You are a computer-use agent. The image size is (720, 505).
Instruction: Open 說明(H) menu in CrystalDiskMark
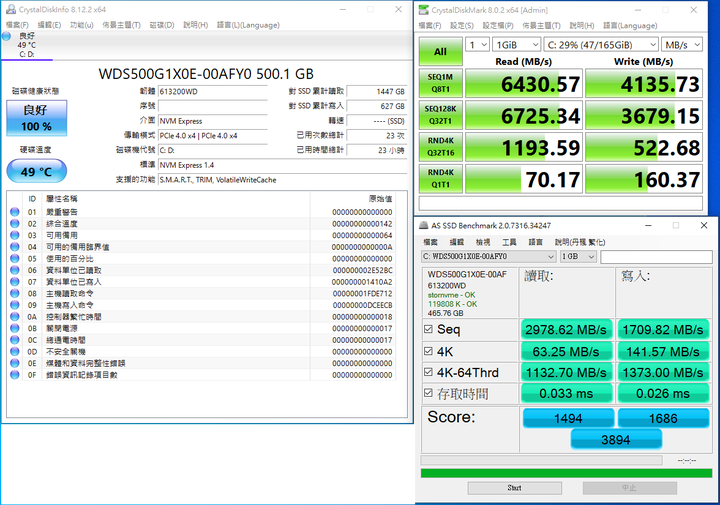click(582, 25)
